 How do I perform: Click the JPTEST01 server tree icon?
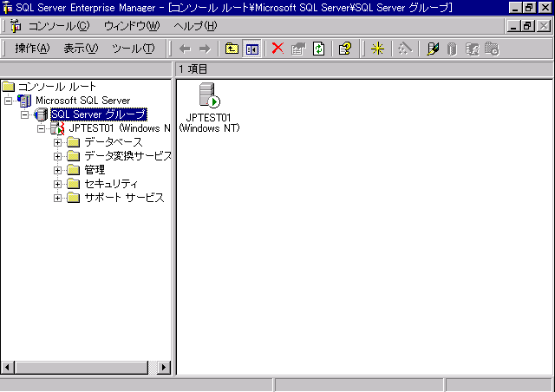57,128
